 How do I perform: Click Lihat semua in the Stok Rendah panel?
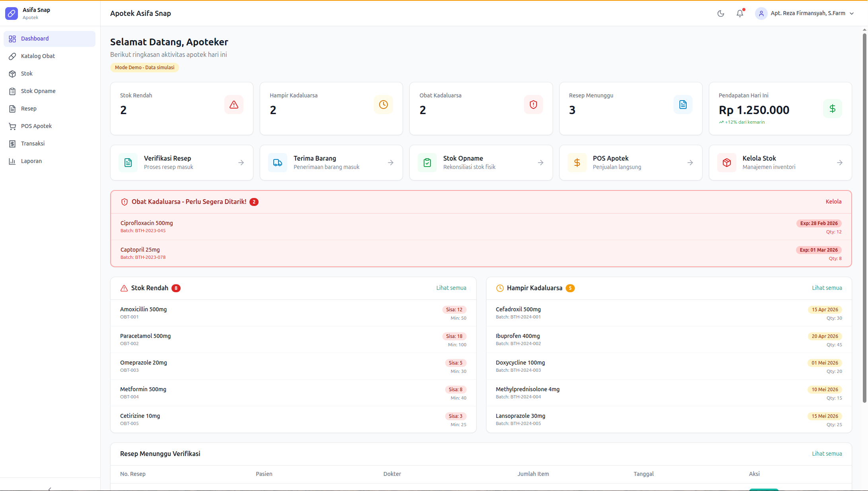click(x=451, y=288)
